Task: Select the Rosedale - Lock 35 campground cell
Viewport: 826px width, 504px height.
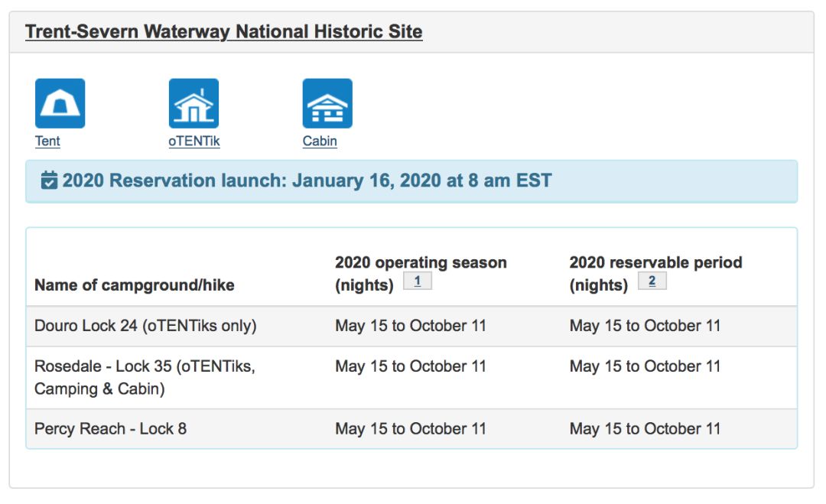Action: 145,377
